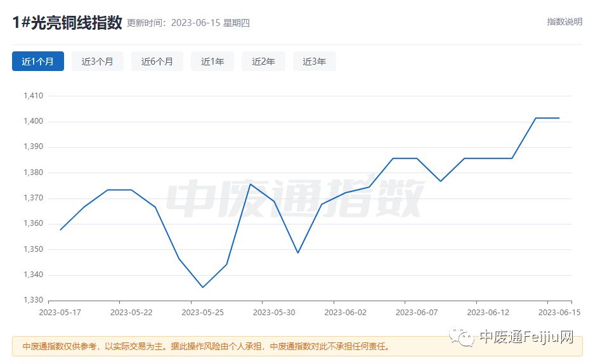Open the 近3年 range tab
593x364 pixels.
point(315,62)
